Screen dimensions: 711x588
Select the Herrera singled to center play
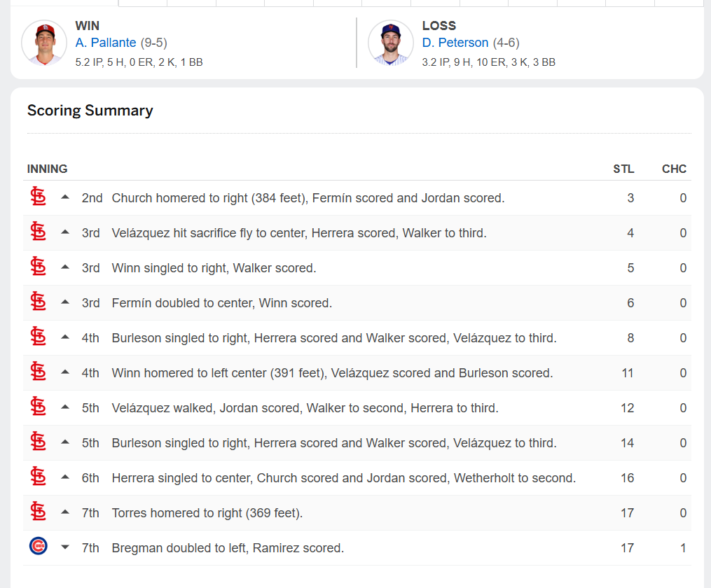pyautogui.click(x=344, y=478)
